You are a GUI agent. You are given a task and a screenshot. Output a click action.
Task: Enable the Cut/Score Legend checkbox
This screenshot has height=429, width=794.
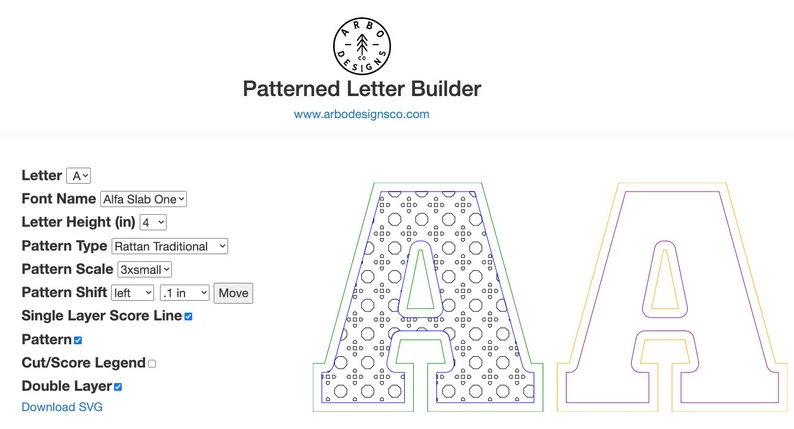152,363
